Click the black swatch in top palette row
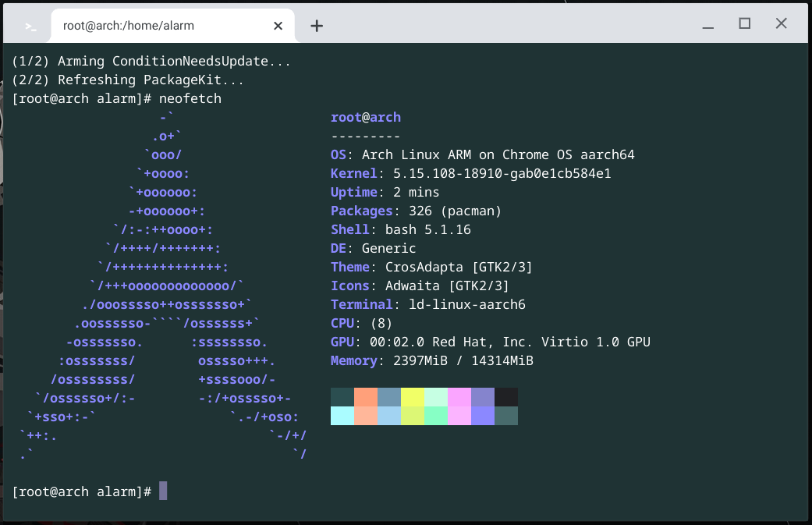812x525 pixels. pyautogui.click(x=506, y=397)
